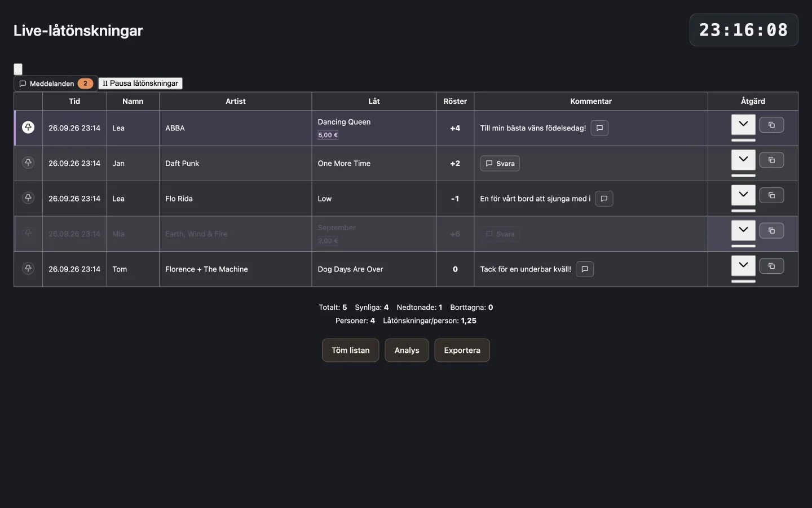Expand actions dropdown for ABBA row

click(743, 124)
